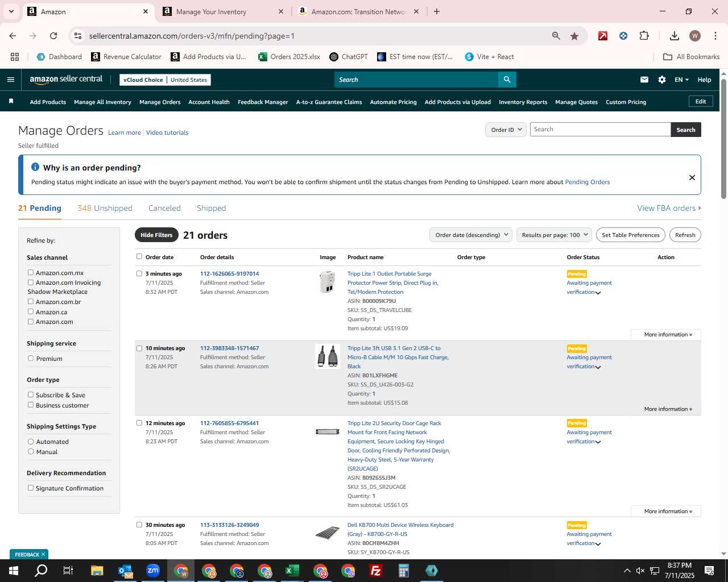The image size is (728, 582).
Task: Select the Premium shipping service radio
Action: pyautogui.click(x=31, y=359)
